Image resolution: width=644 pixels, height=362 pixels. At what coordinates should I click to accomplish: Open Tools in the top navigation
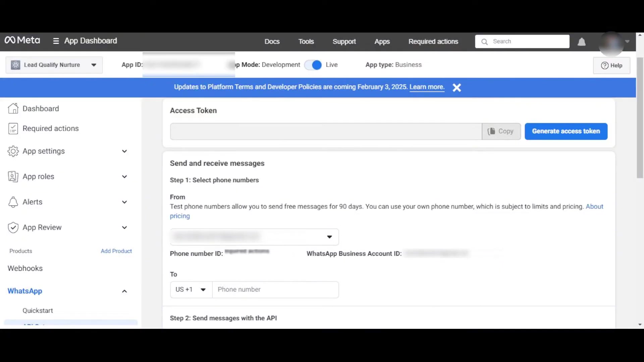click(306, 42)
